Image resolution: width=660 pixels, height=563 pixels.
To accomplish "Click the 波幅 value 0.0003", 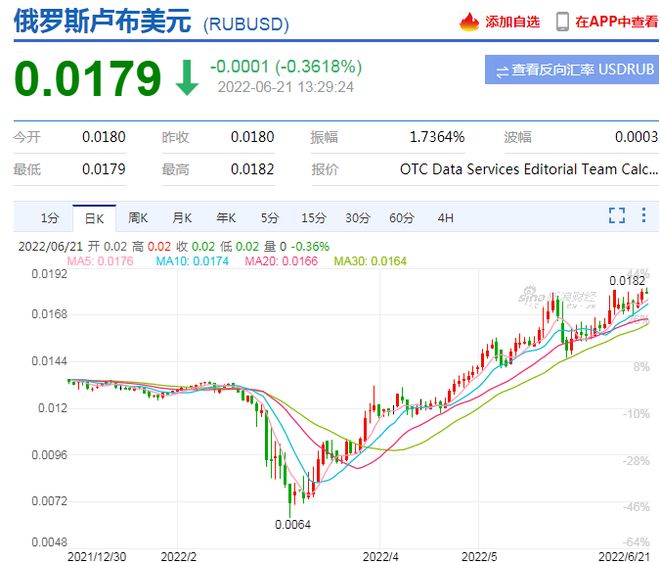I will [x=636, y=137].
